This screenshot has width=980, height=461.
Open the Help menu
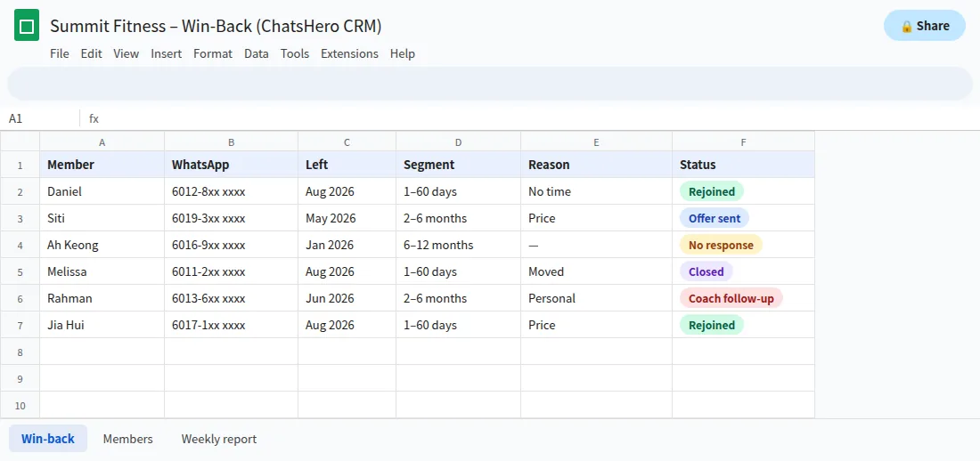click(x=403, y=53)
